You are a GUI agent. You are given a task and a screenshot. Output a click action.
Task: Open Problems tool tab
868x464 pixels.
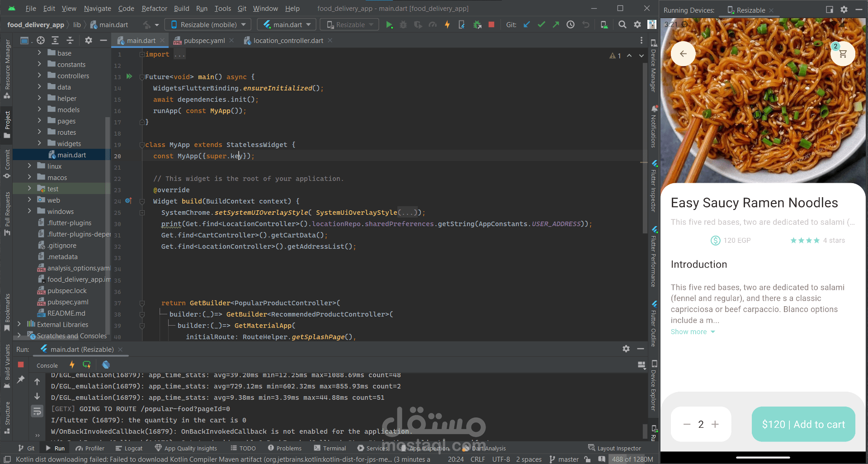coord(284,448)
